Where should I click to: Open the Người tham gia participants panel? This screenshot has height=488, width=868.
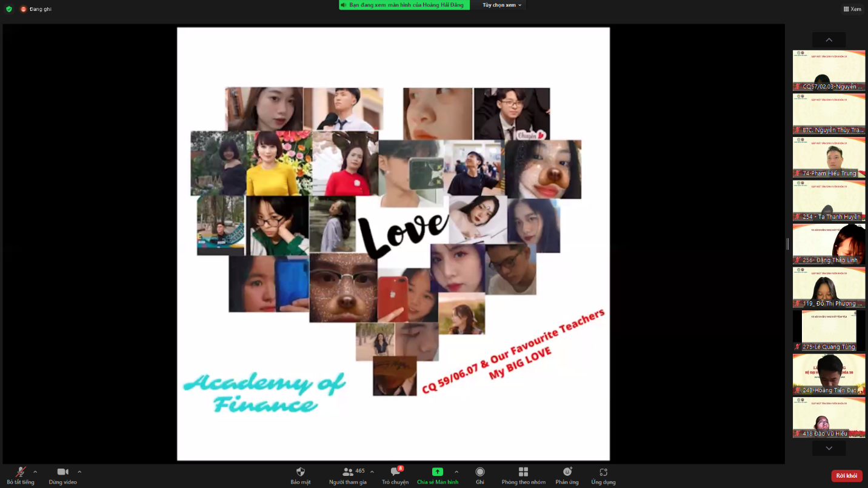point(348,472)
